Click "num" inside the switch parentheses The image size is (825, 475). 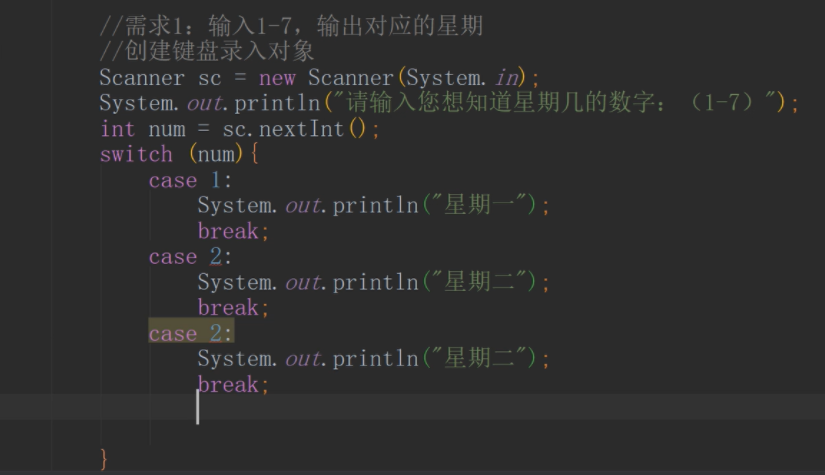(219, 154)
